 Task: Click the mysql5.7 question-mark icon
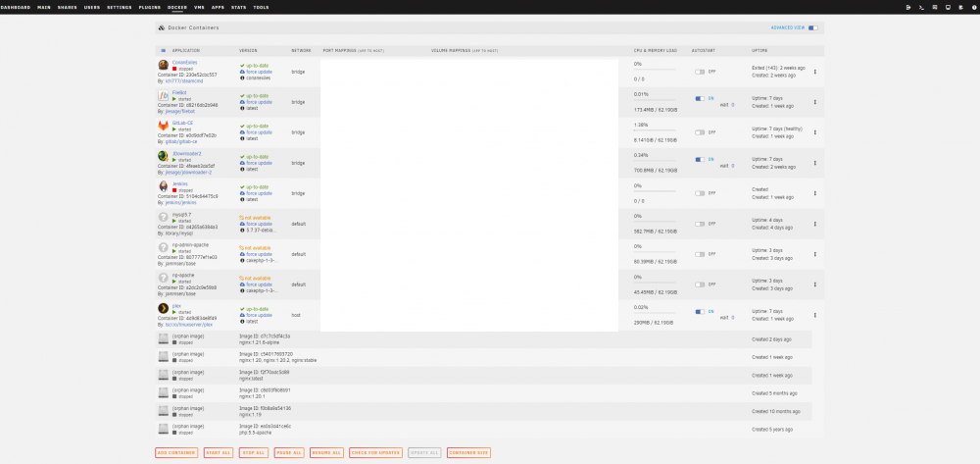(x=163, y=217)
